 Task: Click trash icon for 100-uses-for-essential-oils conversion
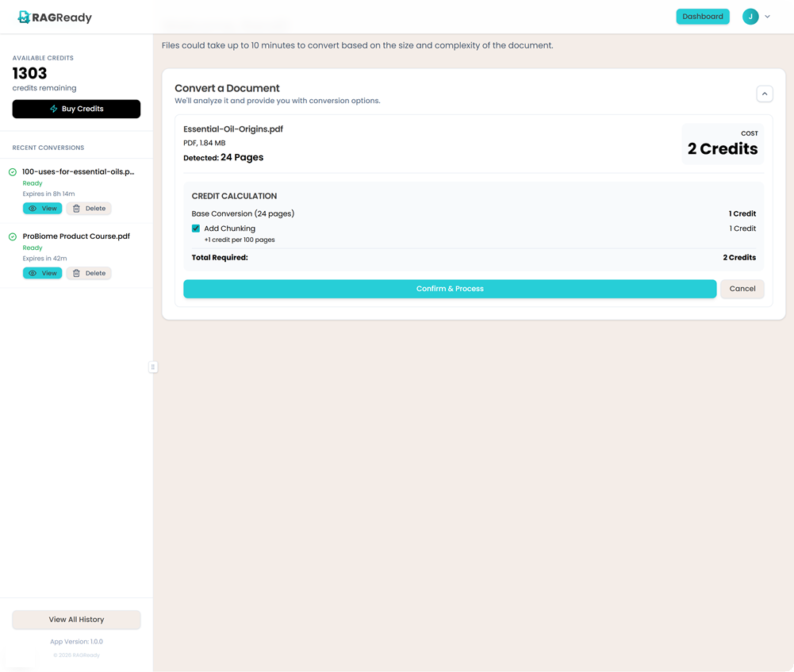77,209
